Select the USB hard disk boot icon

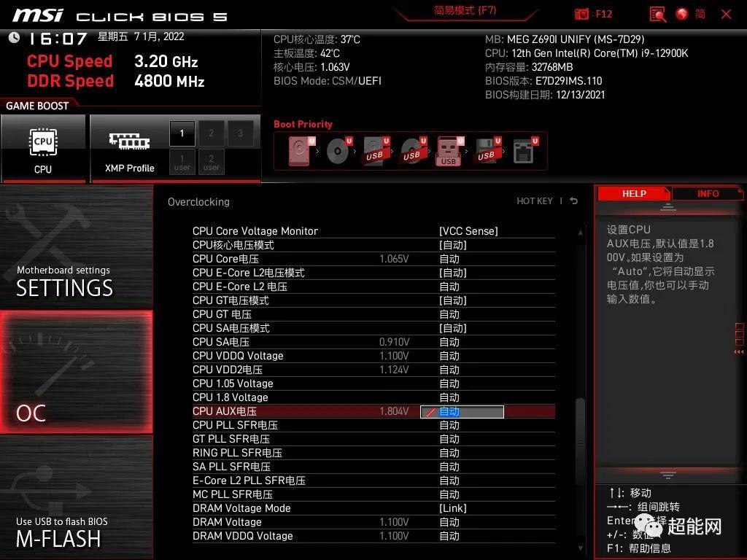pyautogui.click(x=376, y=151)
